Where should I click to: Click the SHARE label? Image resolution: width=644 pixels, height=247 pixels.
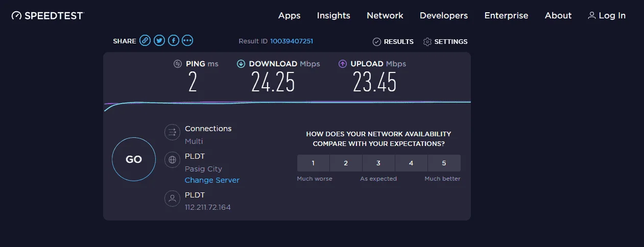[x=125, y=41]
